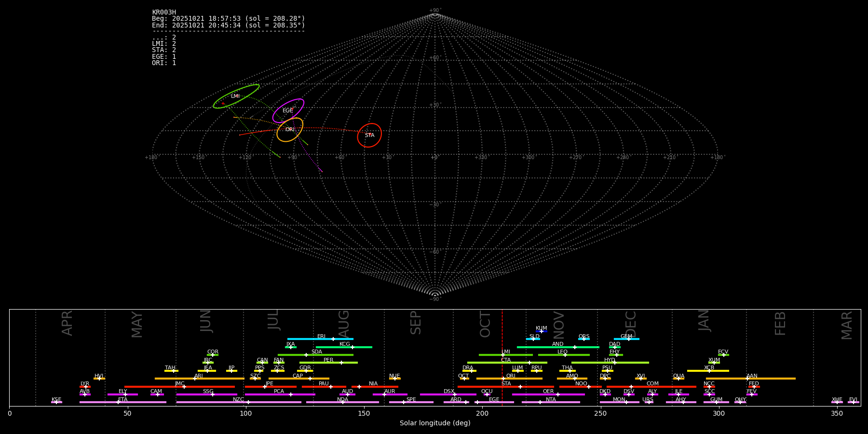Click the QUA shower label in timeline

678,376
